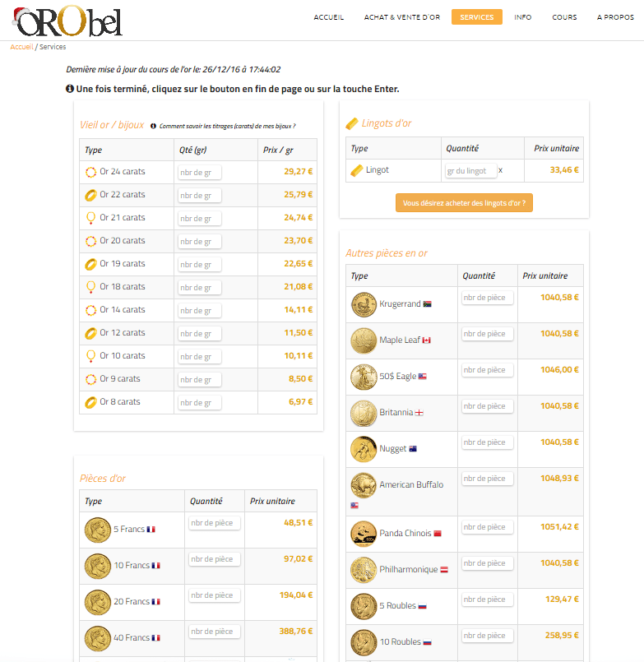Click the Or 24 carats necklace icon
The image size is (644, 662).
(90, 172)
